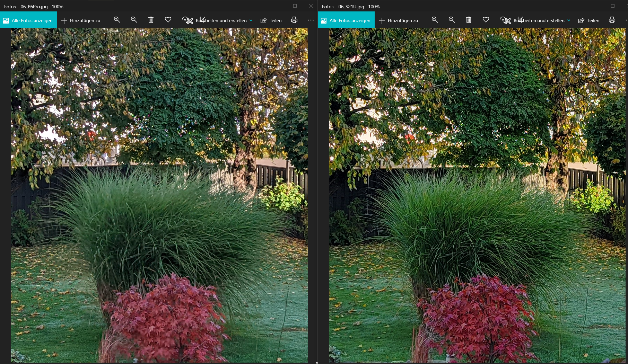Favorite the 06_S21U photo with the heart icon
Image resolution: width=628 pixels, height=364 pixels.
(486, 20)
